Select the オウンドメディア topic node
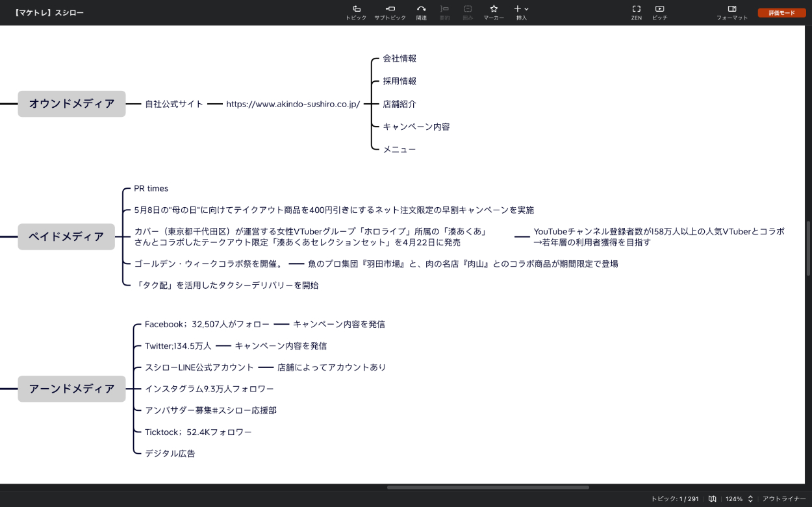 point(71,104)
